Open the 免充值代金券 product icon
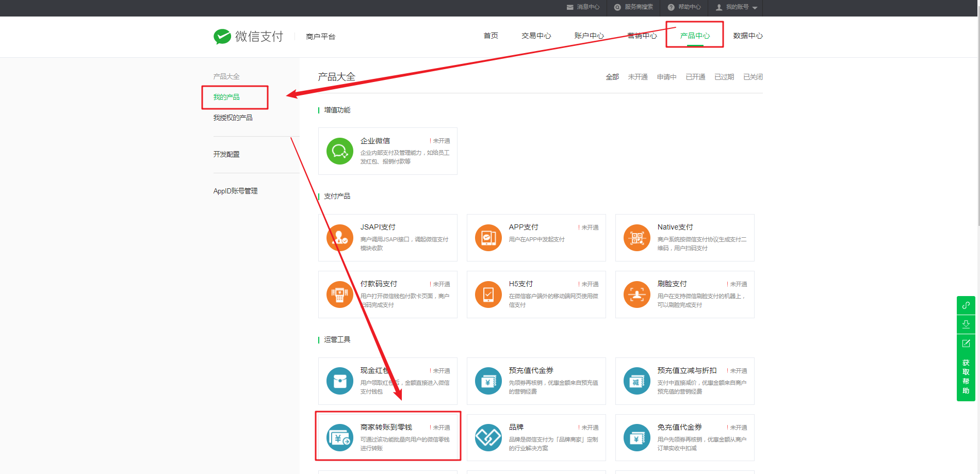The width and height of the screenshot is (980, 474). [637, 438]
